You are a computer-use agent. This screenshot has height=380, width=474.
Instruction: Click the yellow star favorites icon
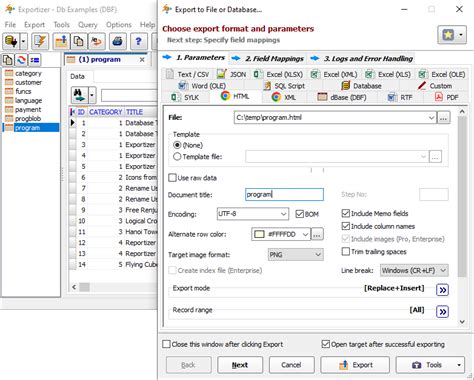pos(448,35)
